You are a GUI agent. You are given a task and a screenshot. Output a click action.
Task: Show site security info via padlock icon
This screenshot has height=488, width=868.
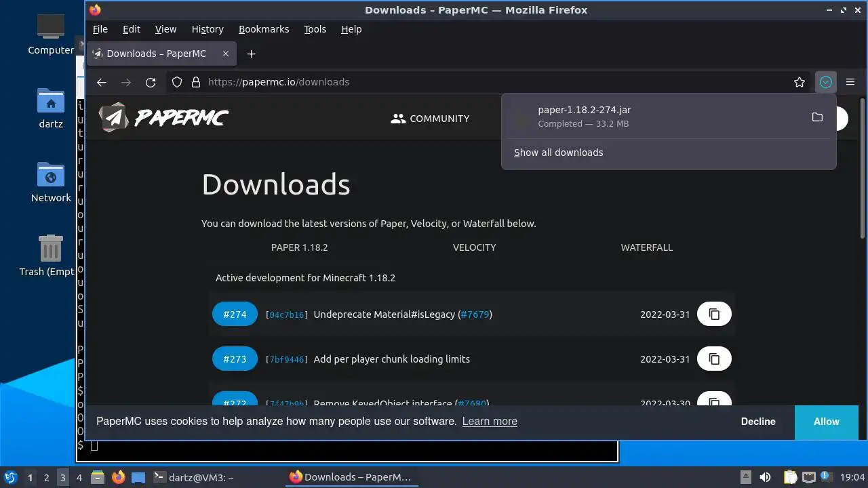click(x=196, y=82)
